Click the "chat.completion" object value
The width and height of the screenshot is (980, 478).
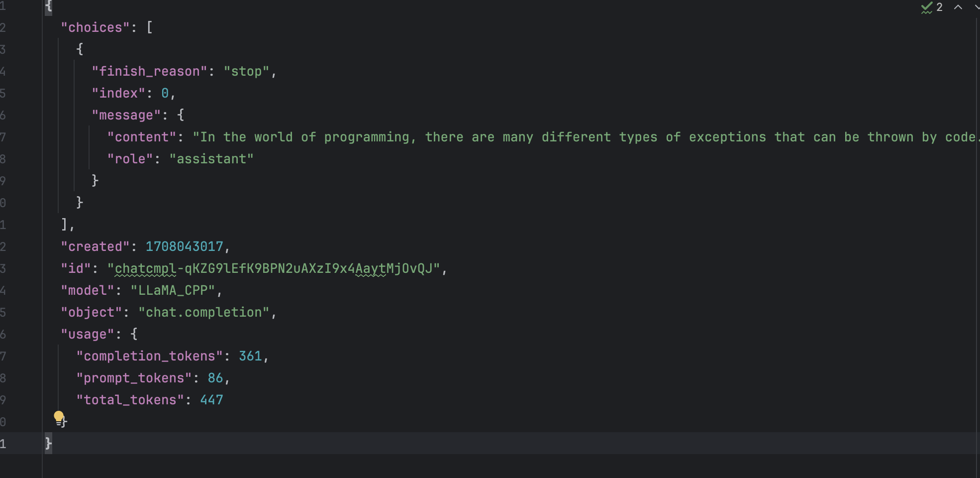pyautogui.click(x=203, y=312)
